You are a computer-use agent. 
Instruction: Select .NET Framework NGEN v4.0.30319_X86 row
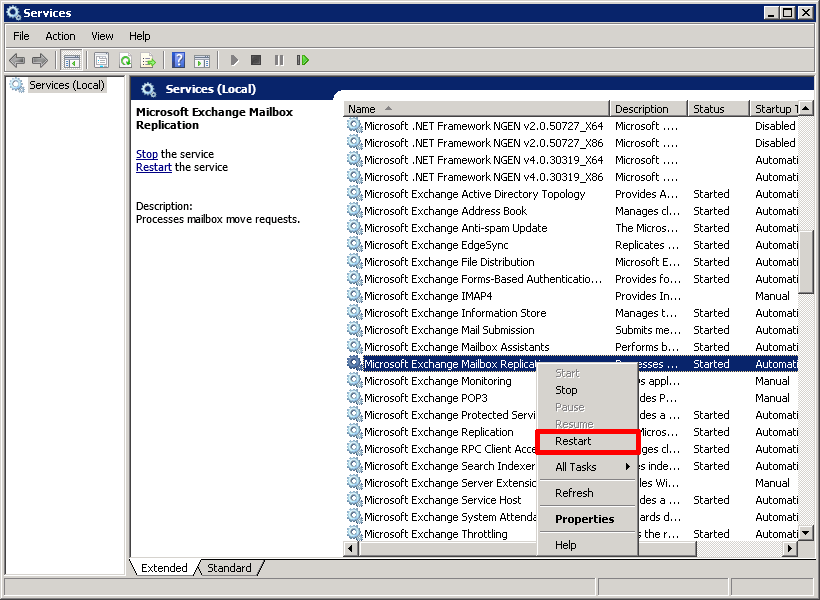pos(572,177)
